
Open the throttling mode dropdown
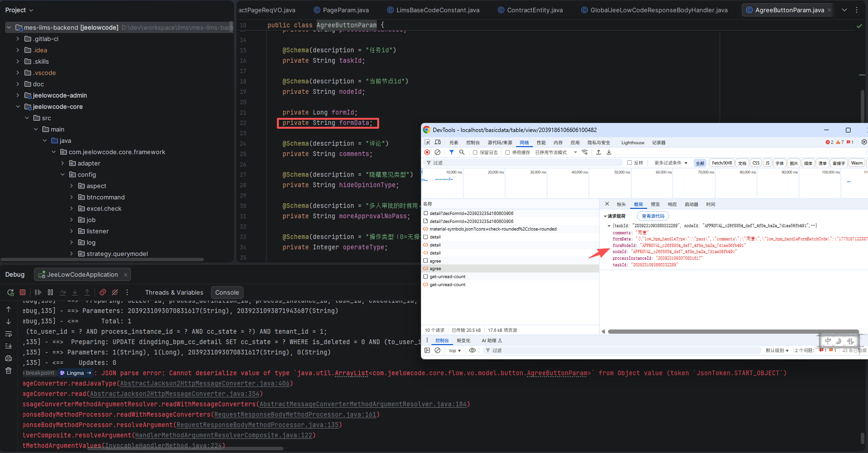(556, 152)
